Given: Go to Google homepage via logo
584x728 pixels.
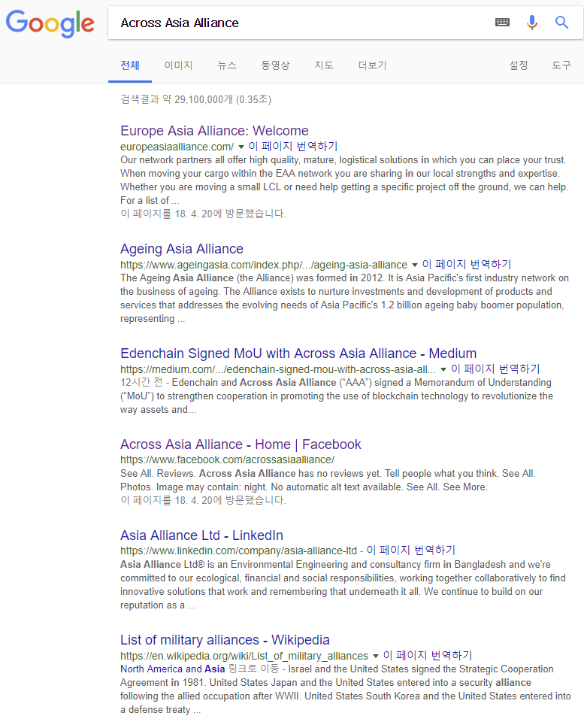Looking at the screenshot, I should click(x=50, y=23).
